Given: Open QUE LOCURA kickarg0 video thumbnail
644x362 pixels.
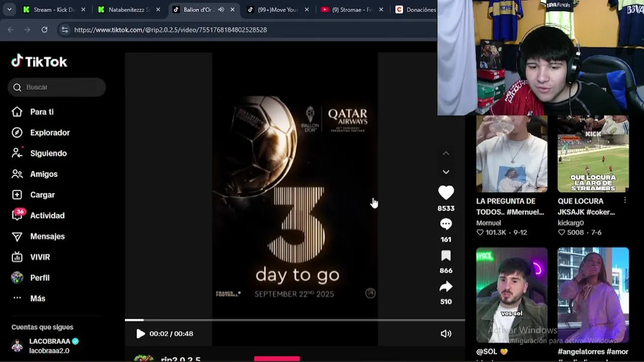Looking at the screenshot, I should 593,154.
